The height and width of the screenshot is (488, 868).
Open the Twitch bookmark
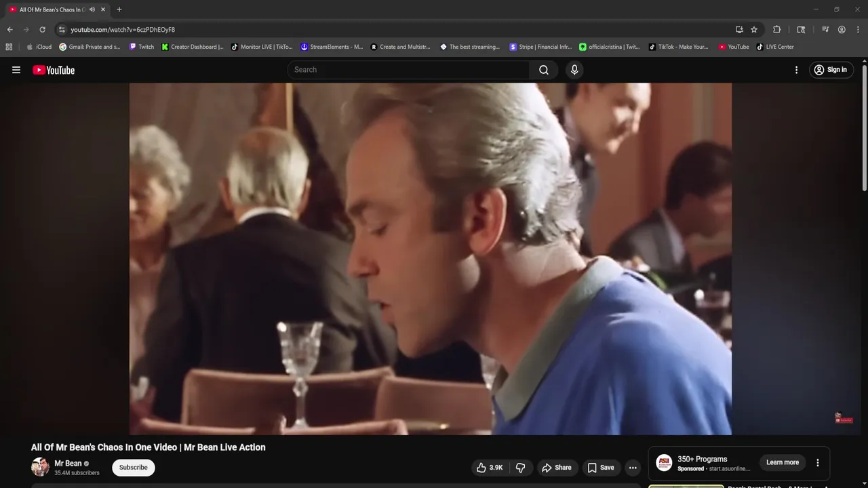point(142,47)
